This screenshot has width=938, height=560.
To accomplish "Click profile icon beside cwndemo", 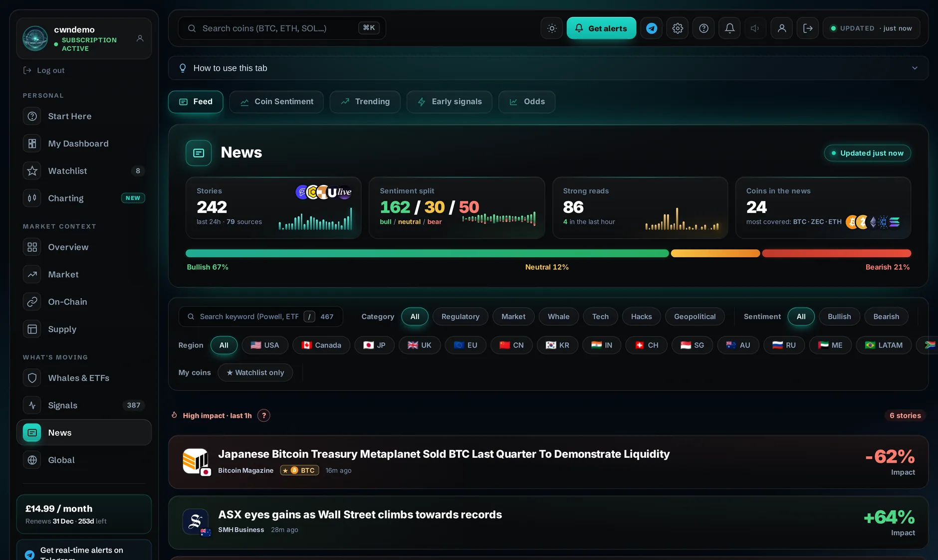I will 140,38.
